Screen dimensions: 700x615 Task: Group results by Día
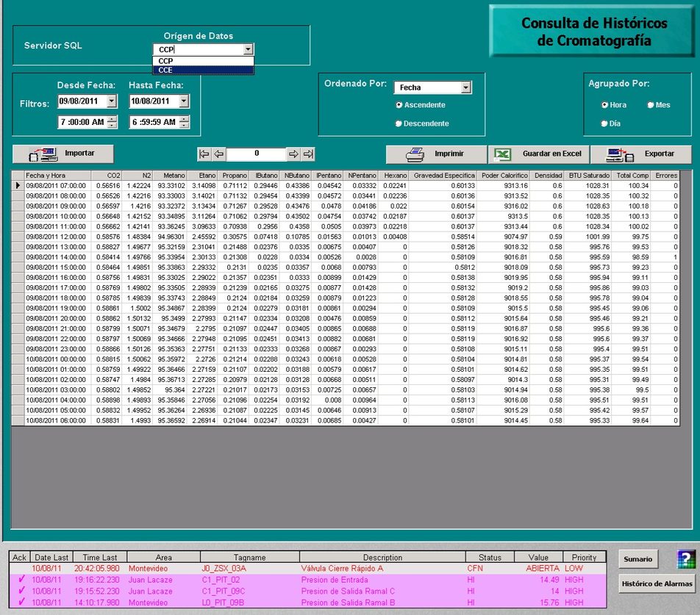(604, 123)
